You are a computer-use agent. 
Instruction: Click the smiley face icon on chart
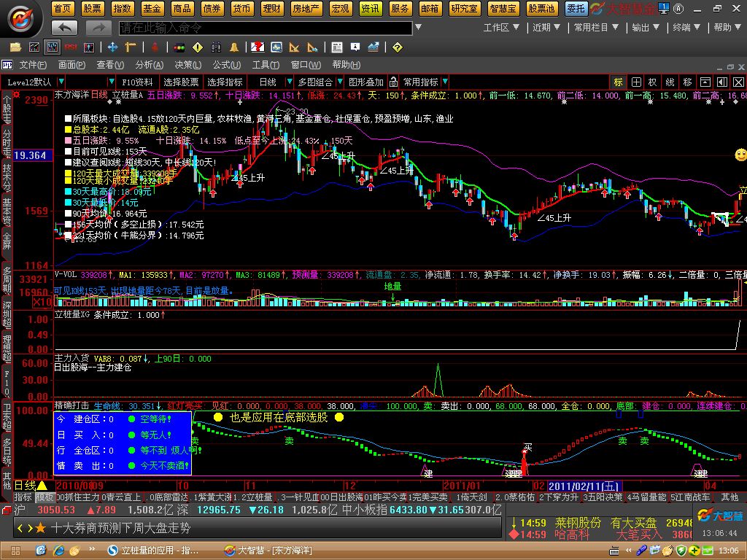(740, 155)
